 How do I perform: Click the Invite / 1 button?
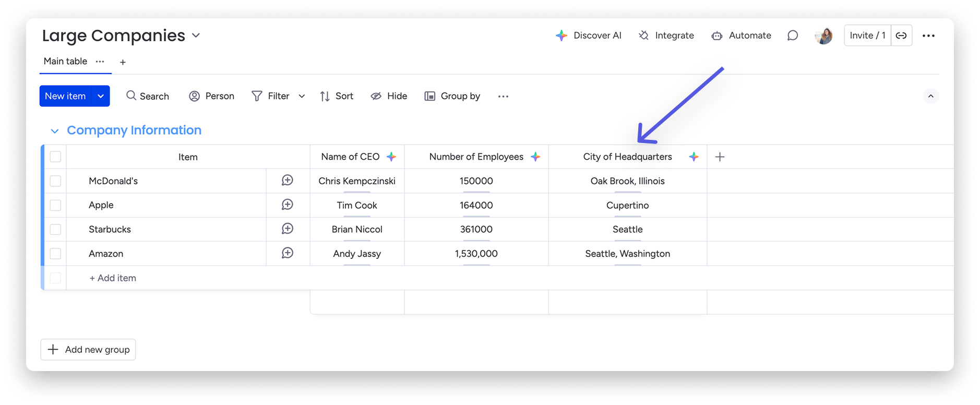click(867, 35)
